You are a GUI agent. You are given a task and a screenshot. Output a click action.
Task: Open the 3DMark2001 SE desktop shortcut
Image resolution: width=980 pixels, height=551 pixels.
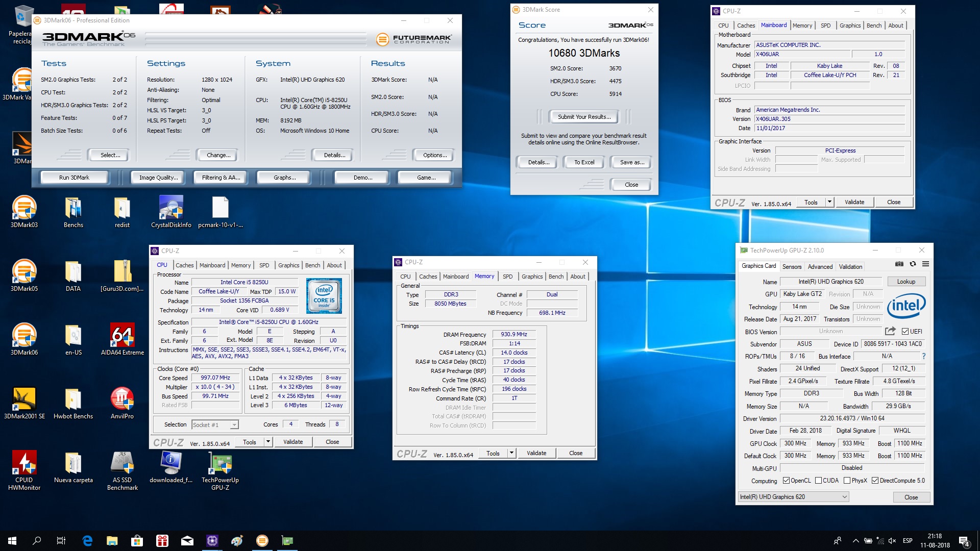tap(24, 403)
